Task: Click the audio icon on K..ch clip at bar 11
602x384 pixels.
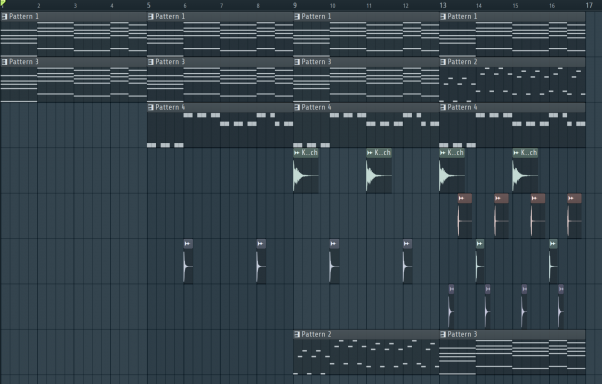Action: click(370, 153)
